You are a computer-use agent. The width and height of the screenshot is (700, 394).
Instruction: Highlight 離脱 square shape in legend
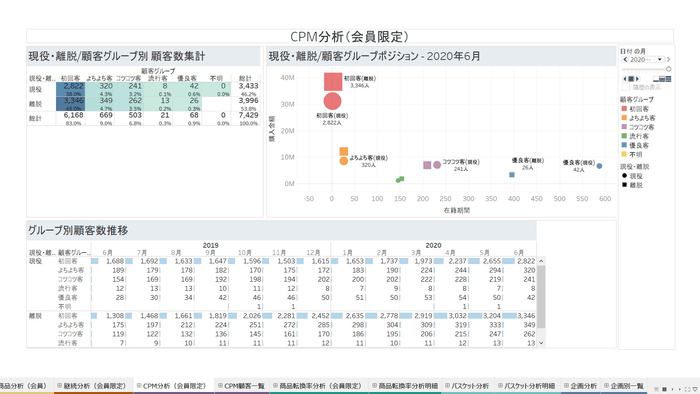pyautogui.click(x=624, y=185)
